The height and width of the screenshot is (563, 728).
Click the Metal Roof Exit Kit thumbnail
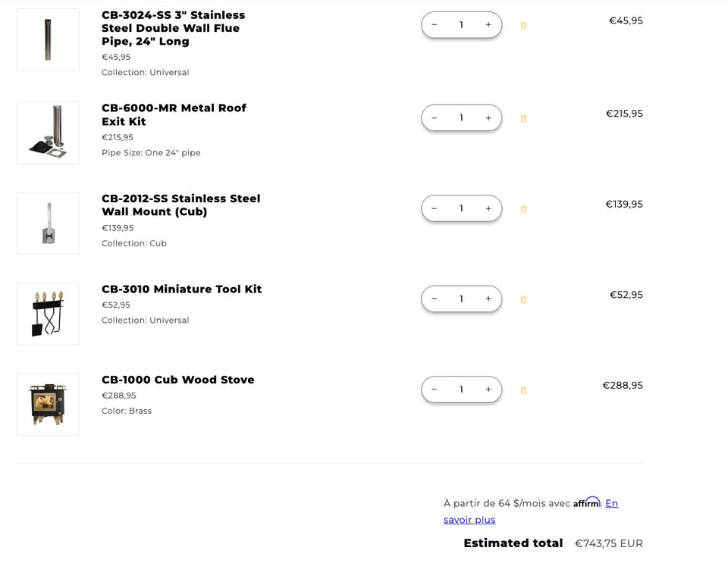click(x=48, y=133)
